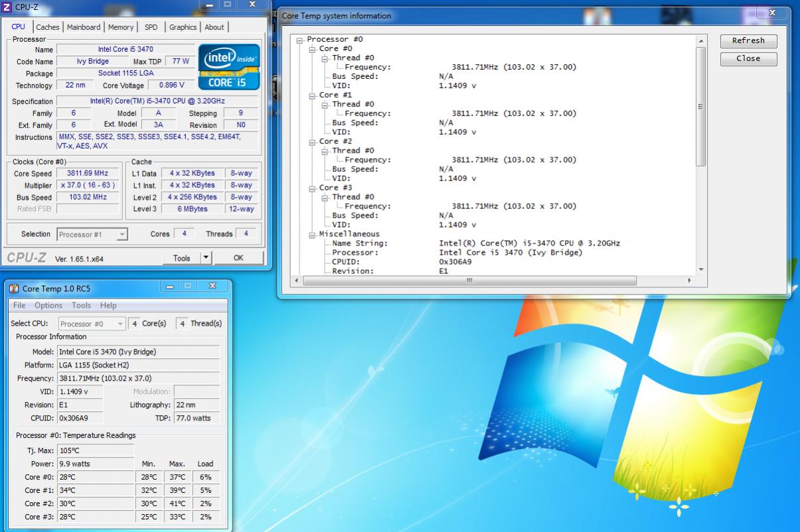Click the right scroll arrow of horizontal scrollbar
Viewport: 800px width, 532px height.
point(688,281)
